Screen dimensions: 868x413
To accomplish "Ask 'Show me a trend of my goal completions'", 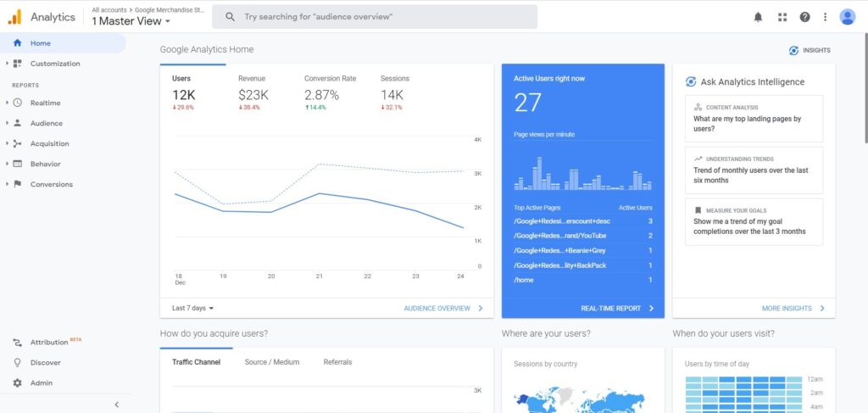I will coord(754,221).
